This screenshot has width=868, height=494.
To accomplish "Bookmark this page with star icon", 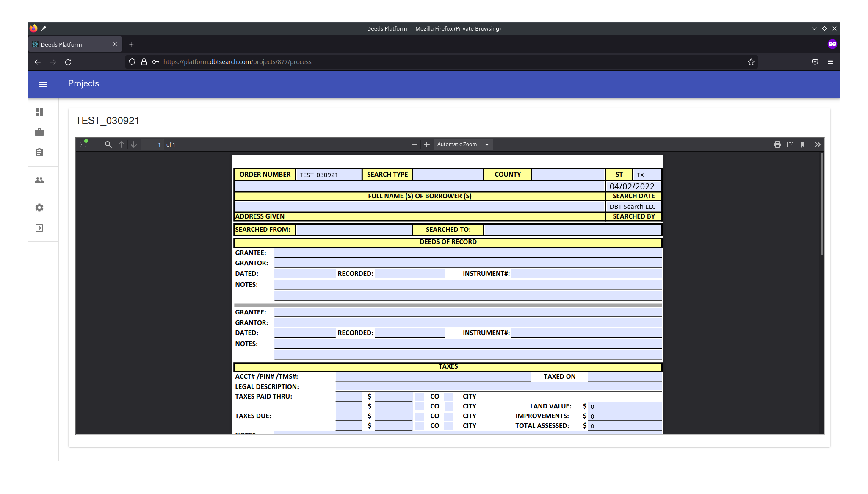I will pos(751,62).
